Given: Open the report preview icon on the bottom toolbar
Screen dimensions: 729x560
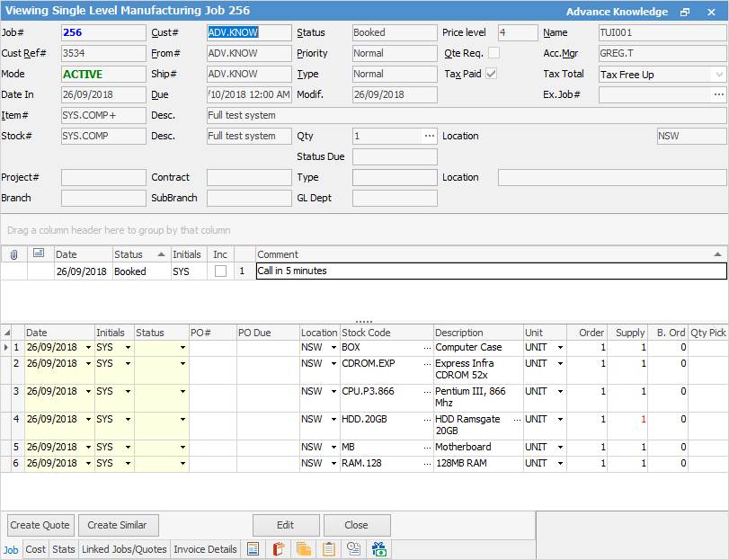Looking at the screenshot, I should 253,548.
